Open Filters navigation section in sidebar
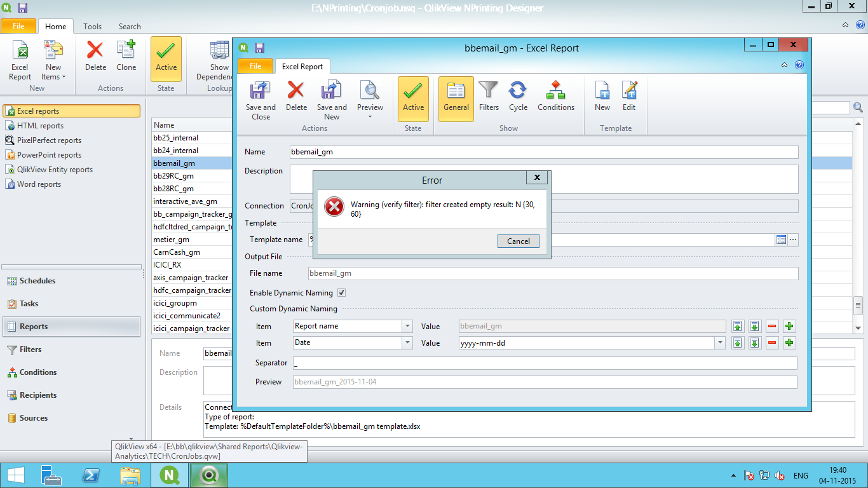868x488 pixels. point(71,349)
